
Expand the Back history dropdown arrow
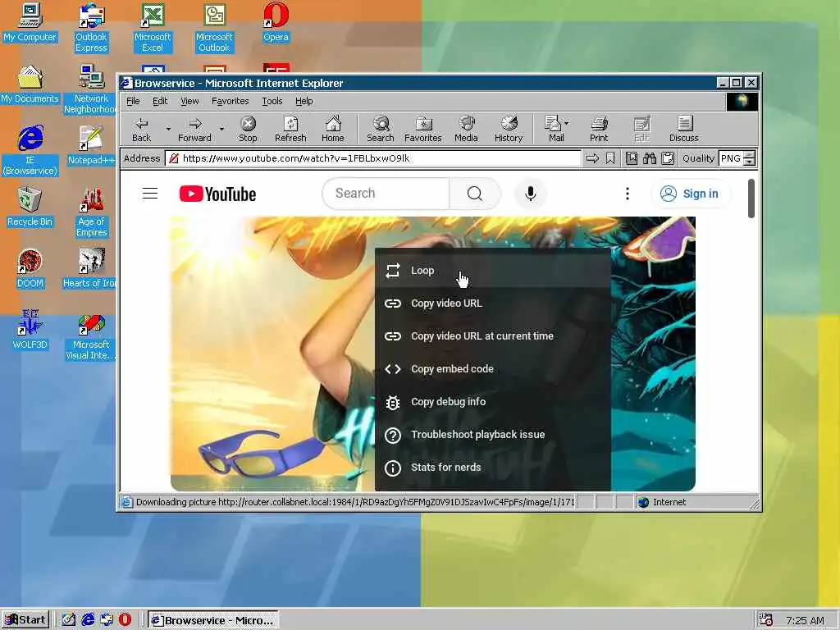168,129
